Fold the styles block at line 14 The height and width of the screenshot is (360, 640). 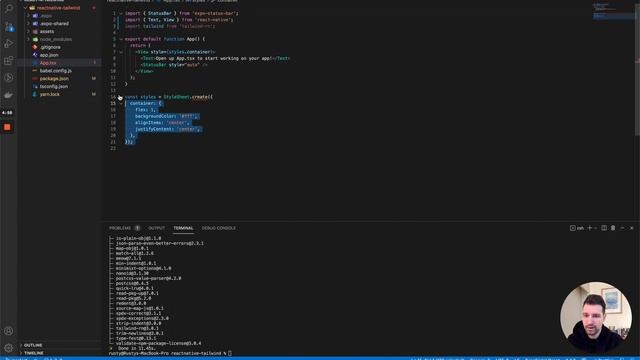[x=120, y=97]
